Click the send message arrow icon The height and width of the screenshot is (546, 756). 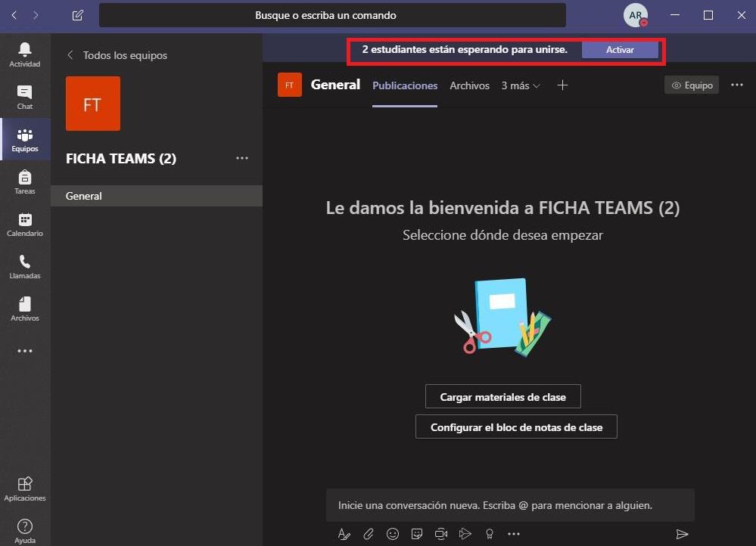pos(682,534)
